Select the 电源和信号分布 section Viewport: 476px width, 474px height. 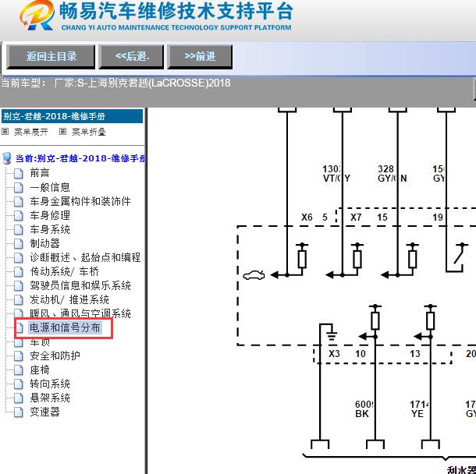[x=65, y=328]
